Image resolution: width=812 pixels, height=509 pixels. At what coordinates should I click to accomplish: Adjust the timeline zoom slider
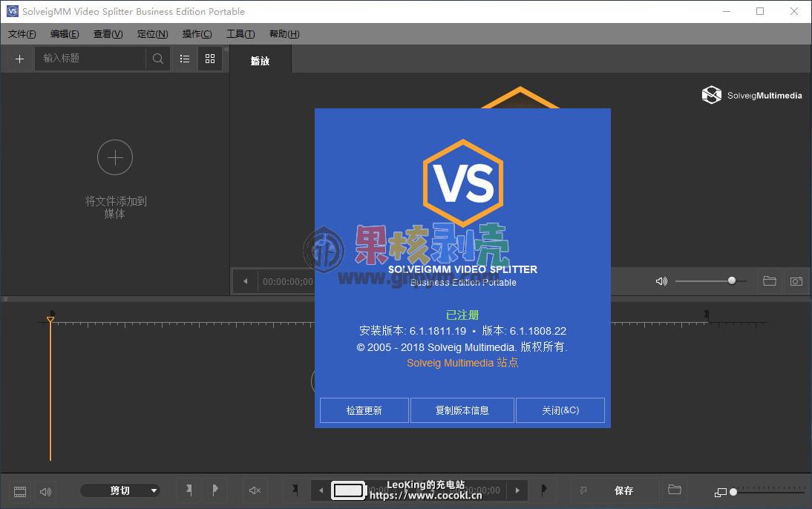(767, 492)
